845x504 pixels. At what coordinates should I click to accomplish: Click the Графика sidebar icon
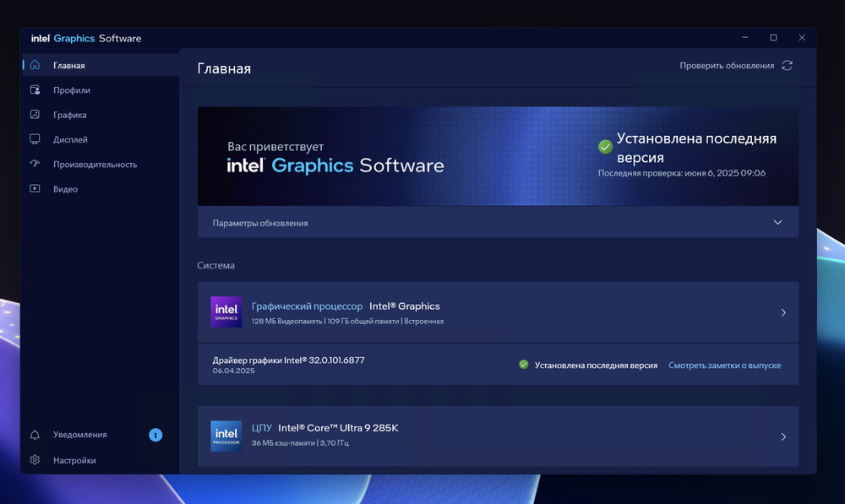35,115
